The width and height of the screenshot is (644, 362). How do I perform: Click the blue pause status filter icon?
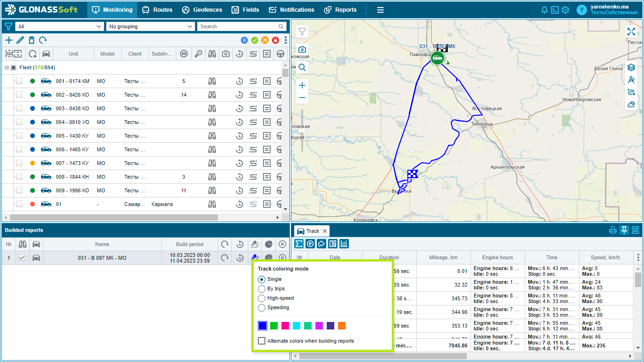point(244,41)
